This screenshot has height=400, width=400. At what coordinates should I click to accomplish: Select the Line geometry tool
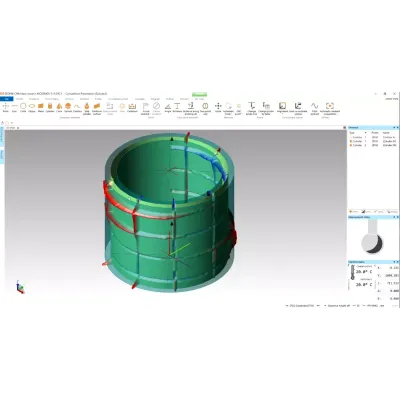coord(14,107)
